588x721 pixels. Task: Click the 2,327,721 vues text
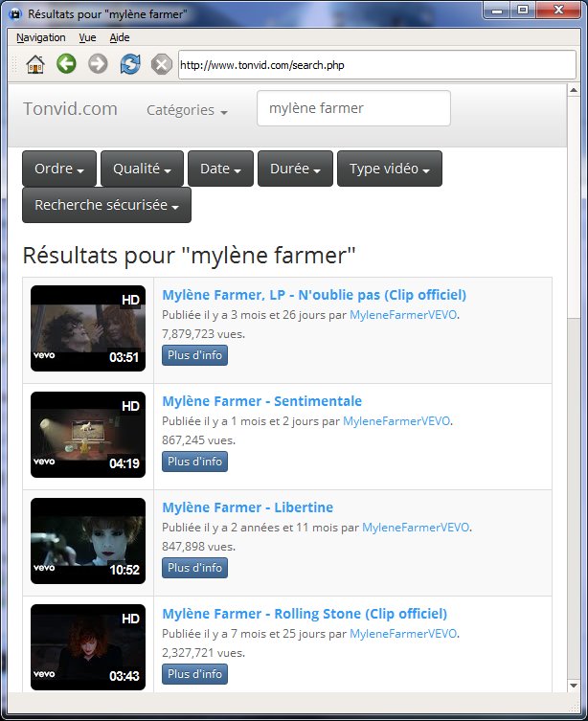[x=203, y=653]
